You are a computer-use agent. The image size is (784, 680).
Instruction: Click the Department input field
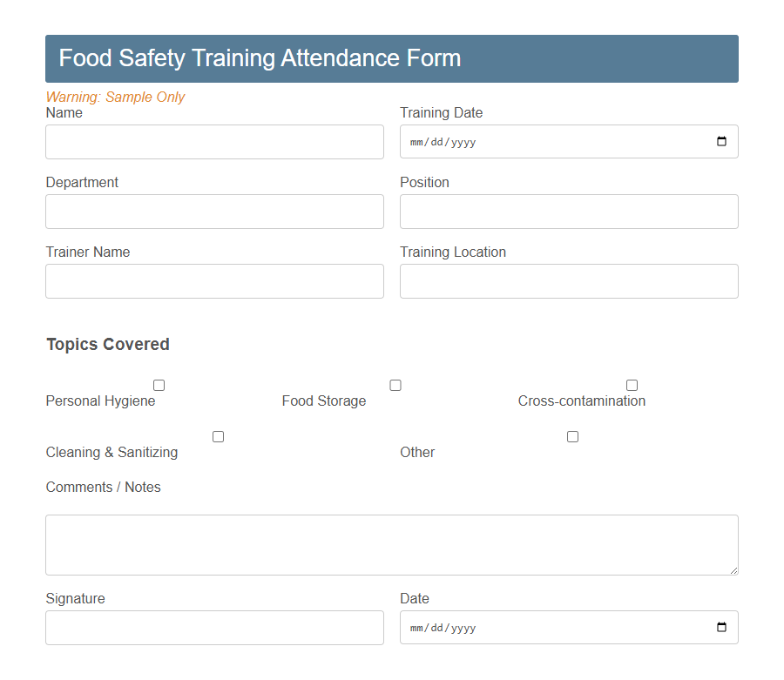(214, 212)
